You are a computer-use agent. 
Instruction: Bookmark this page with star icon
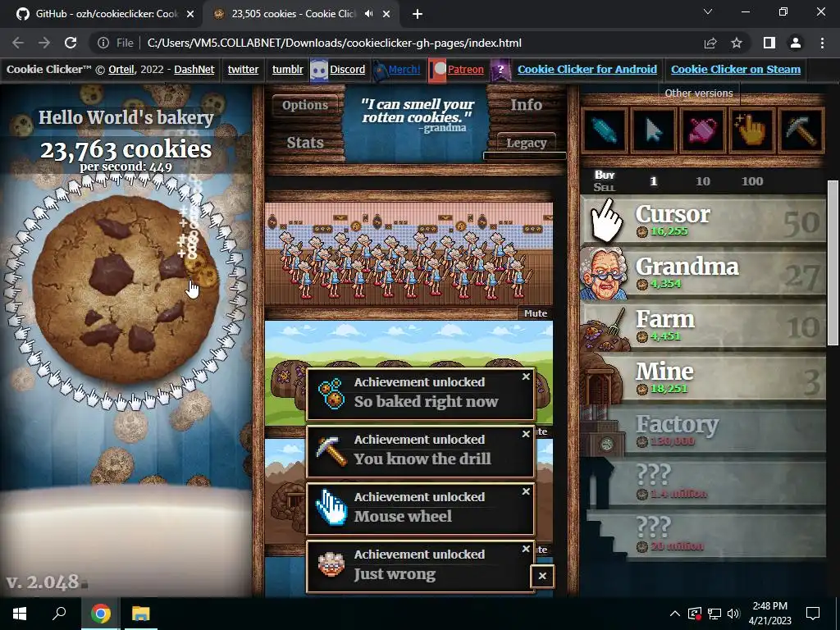point(737,43)
